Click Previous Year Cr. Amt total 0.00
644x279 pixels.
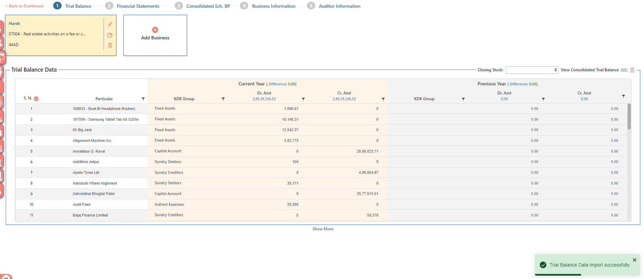(584, 99)
